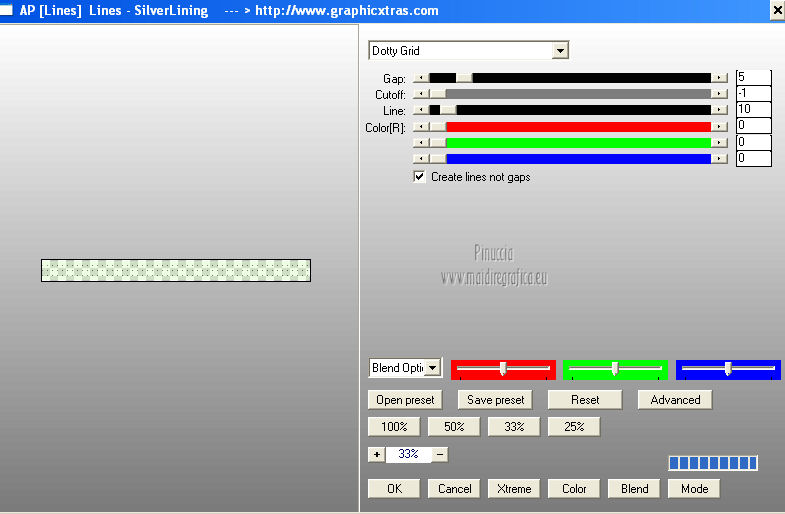This screenshot has height=514, width=785.
Task: Click the Gap value field showing 5
Action: [753, 77]
